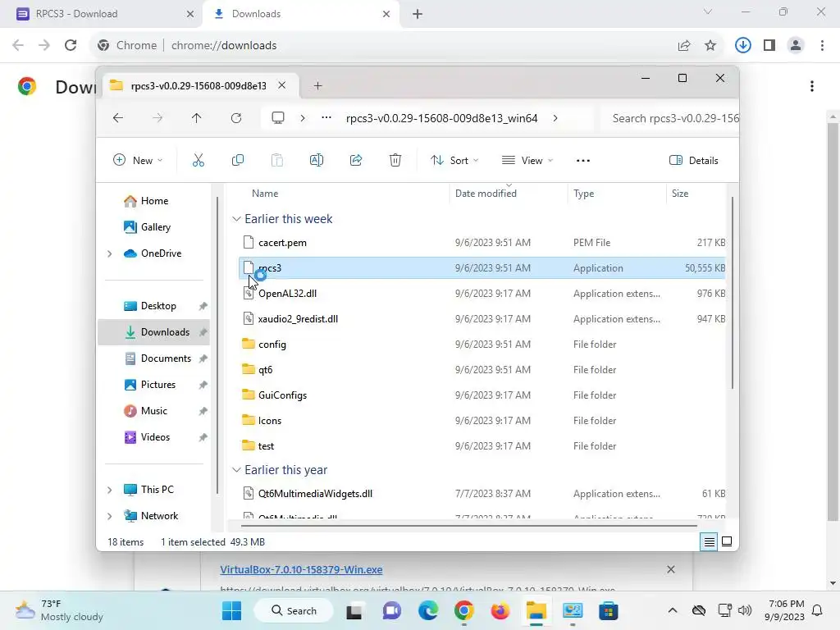
Task: Go up one folder level with Up arrow
Action: 197,118
